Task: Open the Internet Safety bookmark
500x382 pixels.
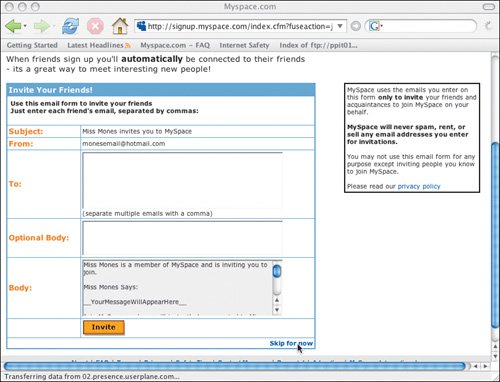Action: pyautogui.click(x=244, y=45)
